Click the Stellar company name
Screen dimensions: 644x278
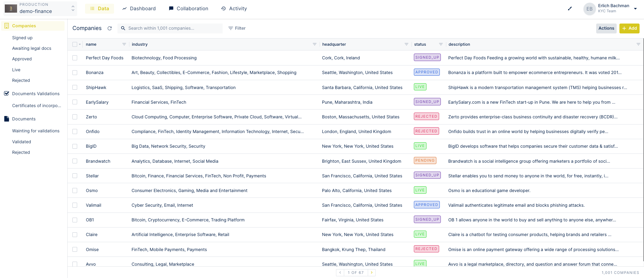pyautogui.click(x=92, y=176)
